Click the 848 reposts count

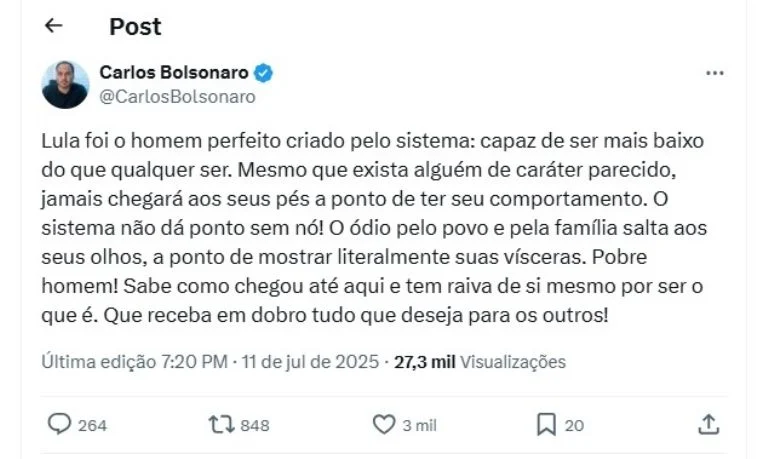(255, 426)
